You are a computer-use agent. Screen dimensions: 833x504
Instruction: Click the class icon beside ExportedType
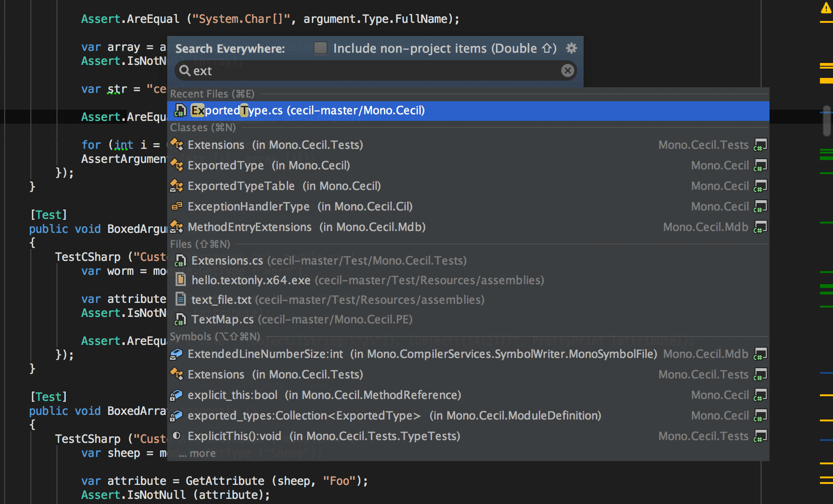pyautogui.click(x=176, y=165)
